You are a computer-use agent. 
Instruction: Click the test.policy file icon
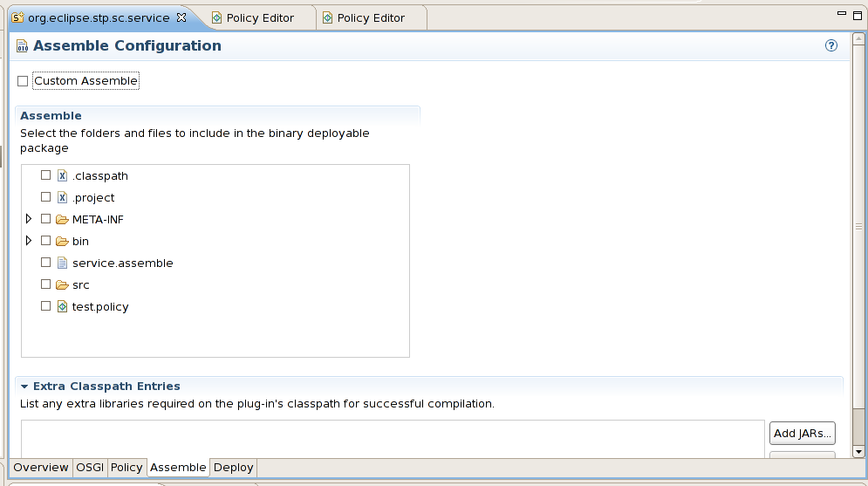62,306
